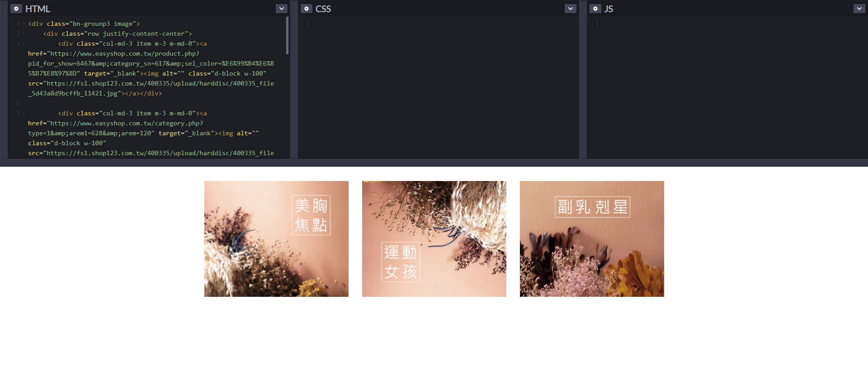Fold the code block at line 5

[x=24, y=113]
